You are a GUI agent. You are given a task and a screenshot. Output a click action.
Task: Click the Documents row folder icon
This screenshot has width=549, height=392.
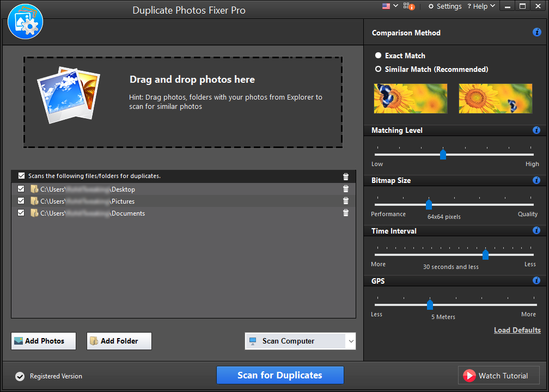(34, 213)
